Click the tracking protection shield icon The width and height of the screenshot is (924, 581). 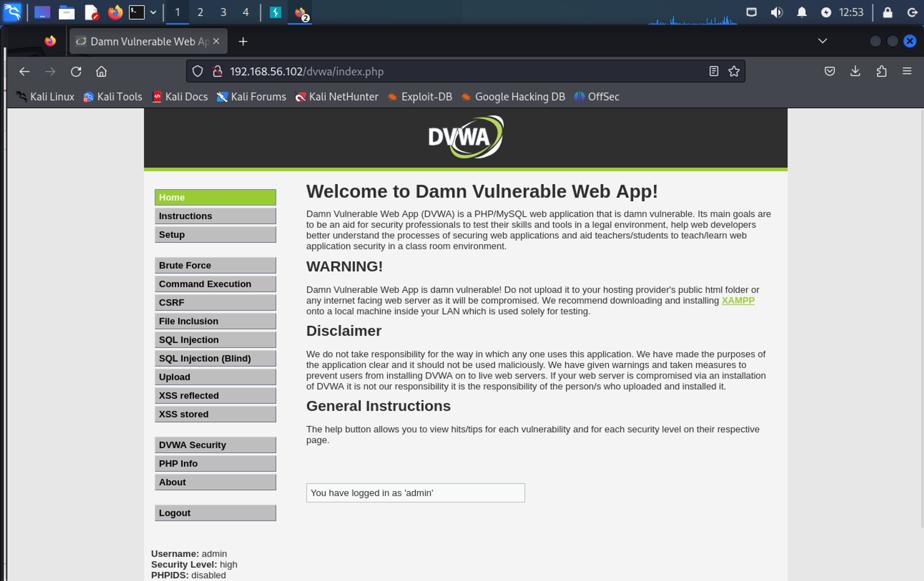tap(198, 71)
